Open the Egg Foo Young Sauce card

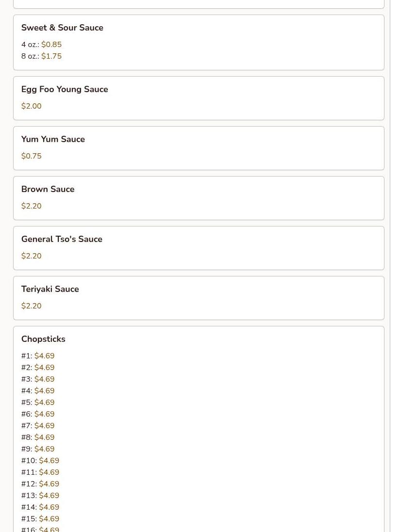point(199,98)
